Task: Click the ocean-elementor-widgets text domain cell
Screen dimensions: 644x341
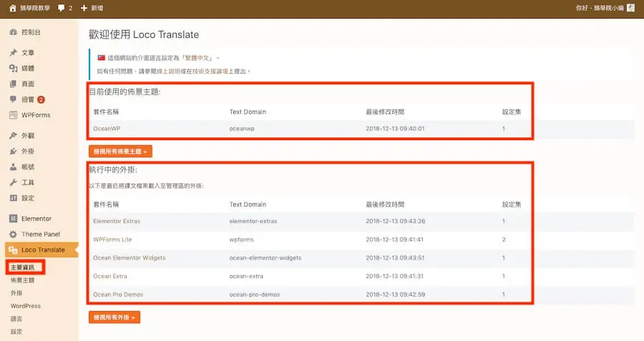Action: click(265, 257)
